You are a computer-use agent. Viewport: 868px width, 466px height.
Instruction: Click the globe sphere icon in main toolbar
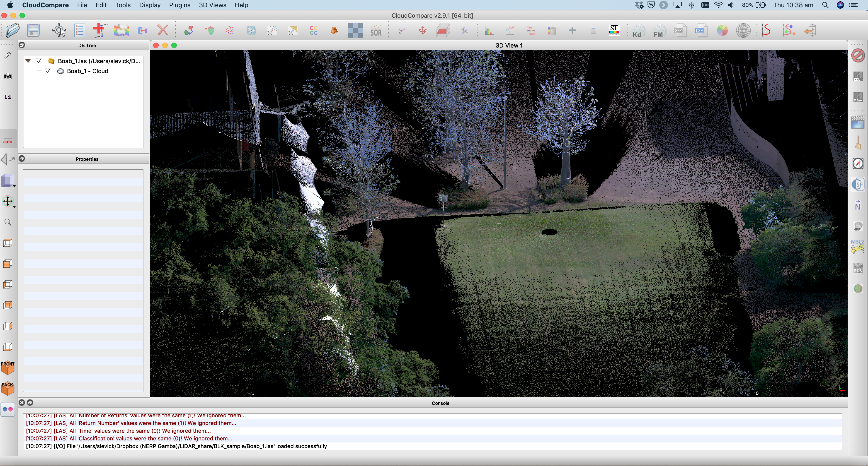click(743, 31)
